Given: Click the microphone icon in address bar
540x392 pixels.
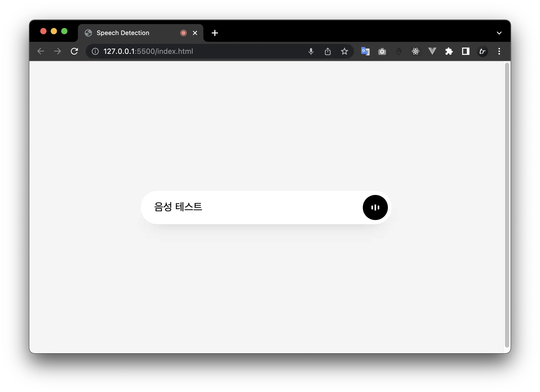Looking at the screenshot, I should 311,51.
